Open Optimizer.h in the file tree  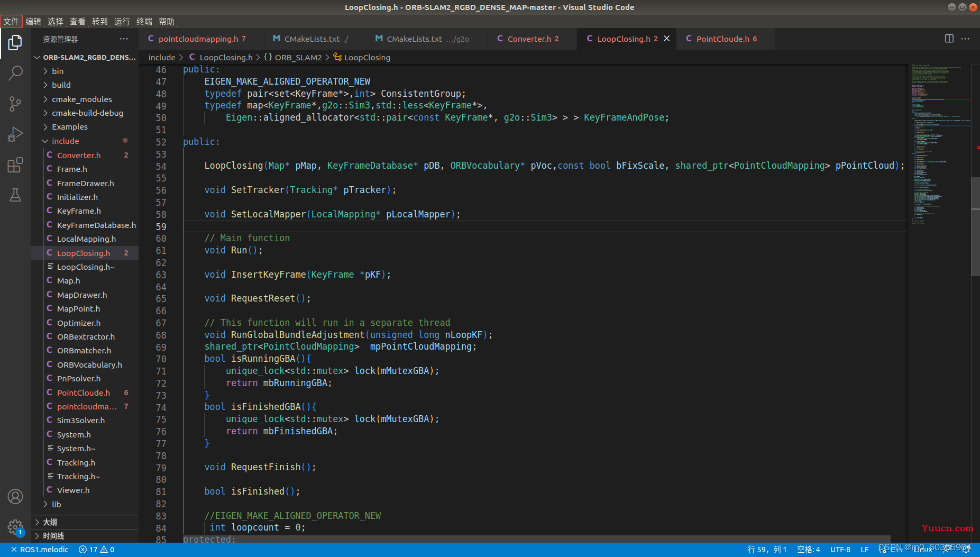pyautogui.click(x=85, y=323)
